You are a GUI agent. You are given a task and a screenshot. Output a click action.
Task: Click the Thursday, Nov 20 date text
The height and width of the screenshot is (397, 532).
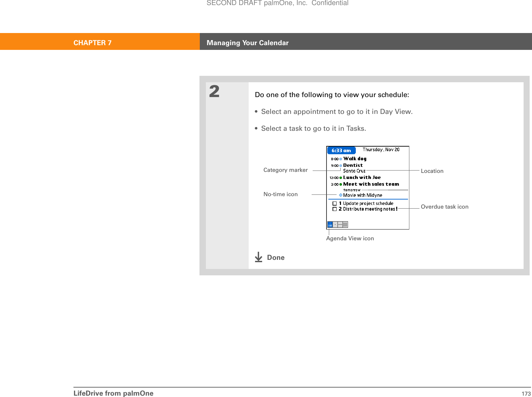(x=381, y=150)
